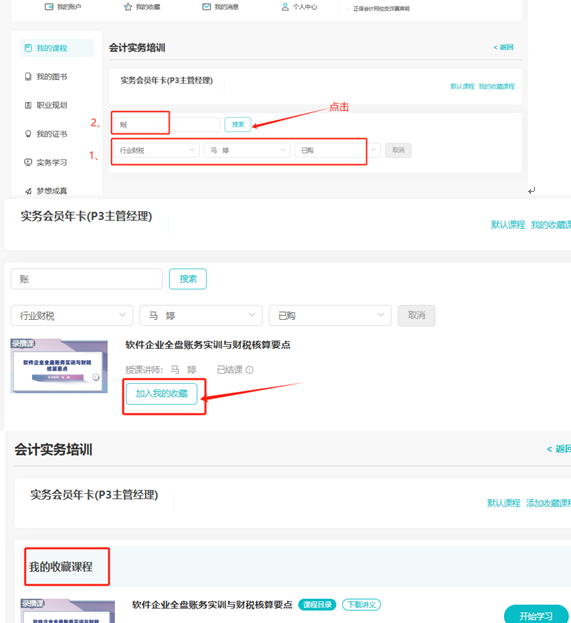The width and height of the screenshot is (571, 623).
Task: Select the 梦想成真 sidebar icon
Action: [28, 191]
